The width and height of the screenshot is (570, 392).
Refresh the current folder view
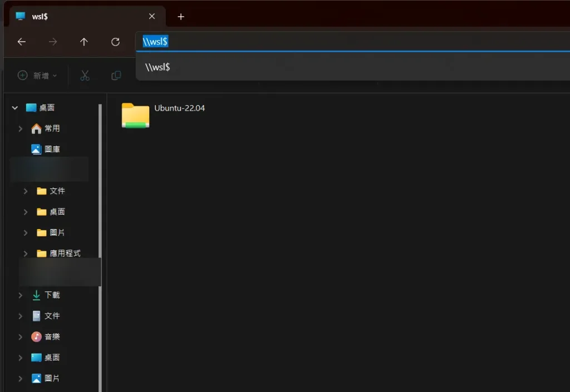point(116,42)
